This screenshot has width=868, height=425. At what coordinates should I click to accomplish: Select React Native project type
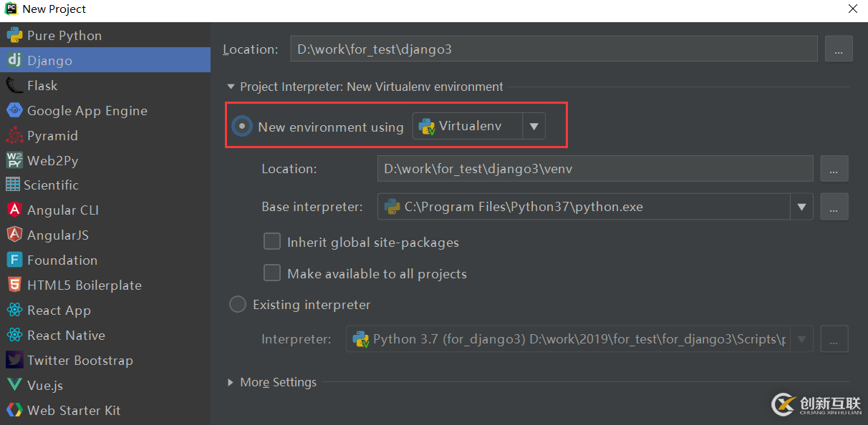(x=105, y=335)
